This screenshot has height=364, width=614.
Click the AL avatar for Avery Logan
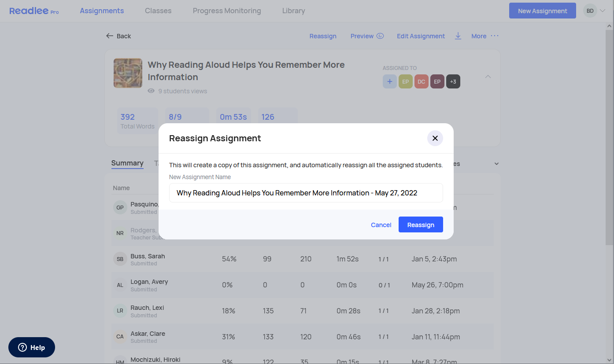pyautogui.click(x=120, y=285)
